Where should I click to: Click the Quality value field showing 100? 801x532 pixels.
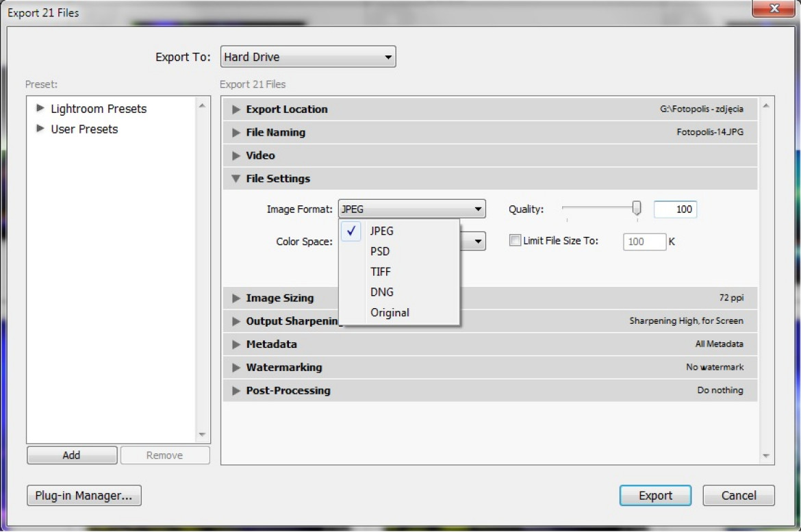(x=675, y=209)
